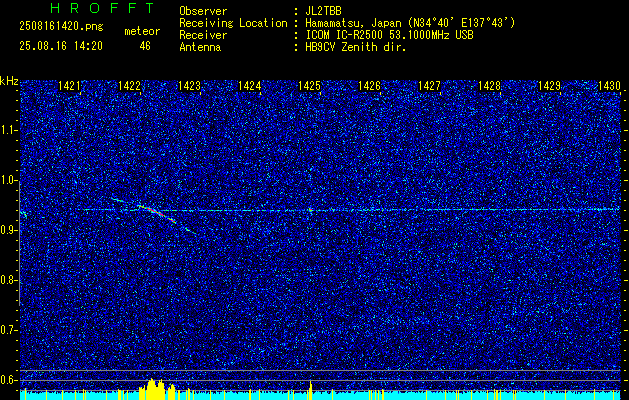Click time marker 1424

coord(249,85)
